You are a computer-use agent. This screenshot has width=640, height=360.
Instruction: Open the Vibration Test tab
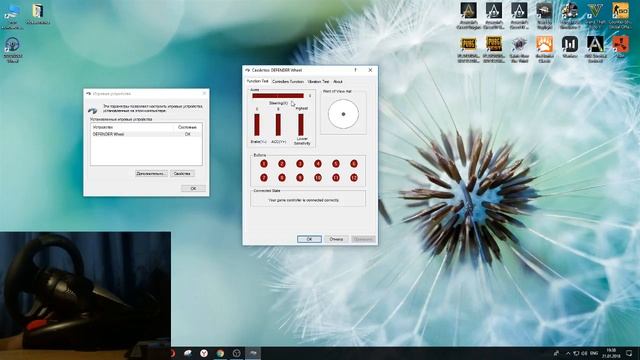318,82
